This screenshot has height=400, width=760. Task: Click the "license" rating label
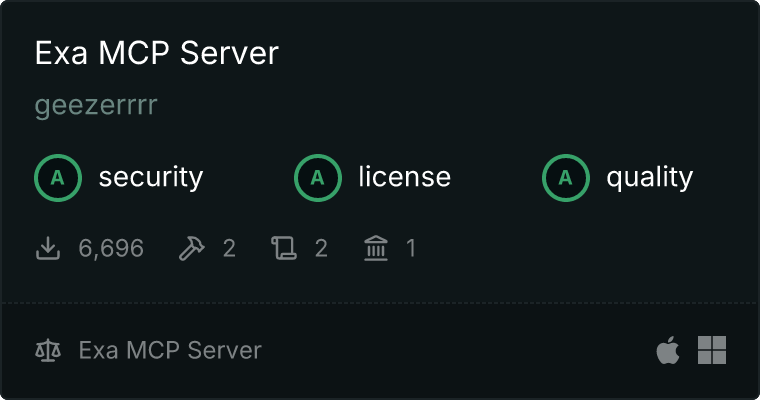404,178
